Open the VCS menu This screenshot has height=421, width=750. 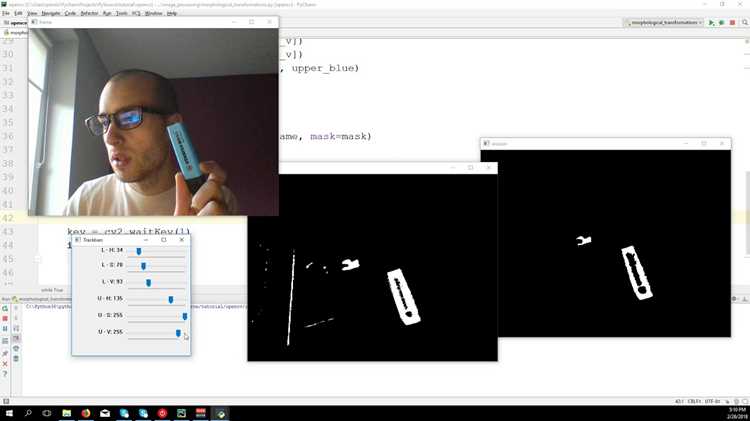(136, 13)
